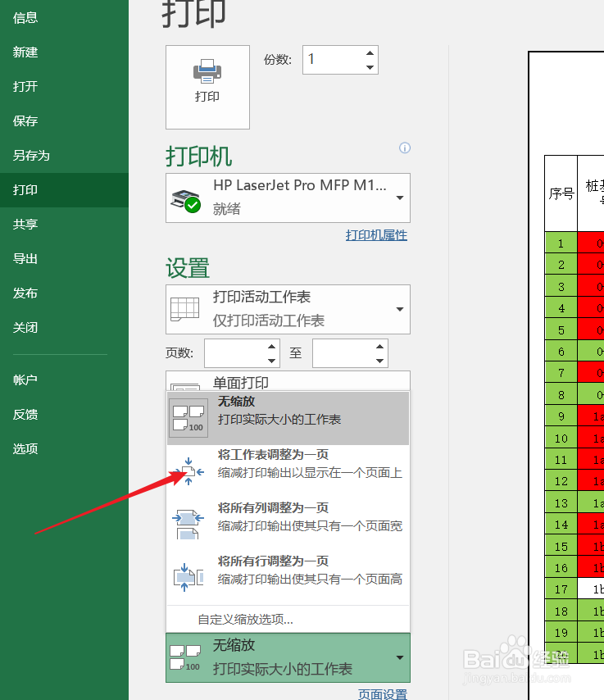
Task: Open 自定义缩放选项...
Action: (246, 619)
